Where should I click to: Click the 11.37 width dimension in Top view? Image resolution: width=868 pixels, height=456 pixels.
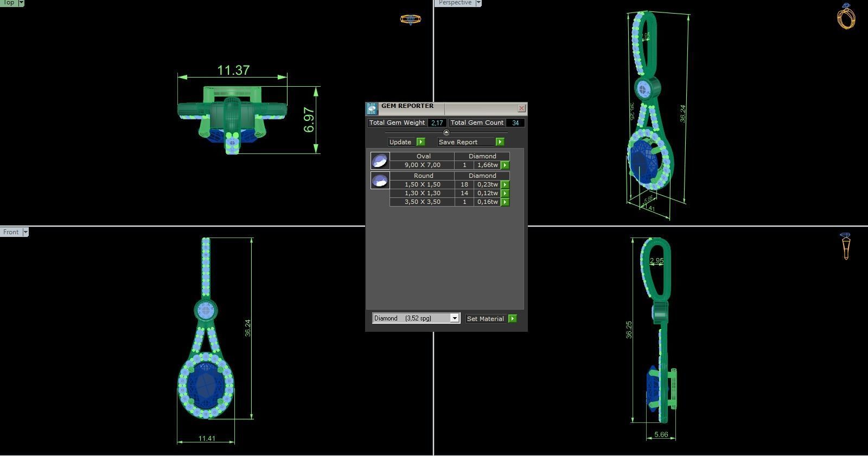pyautogui.click(x=233, y=70)
